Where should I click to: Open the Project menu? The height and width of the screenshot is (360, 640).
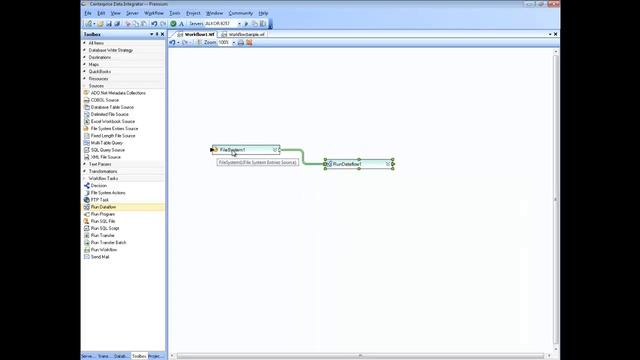click(x=193, y=13)
